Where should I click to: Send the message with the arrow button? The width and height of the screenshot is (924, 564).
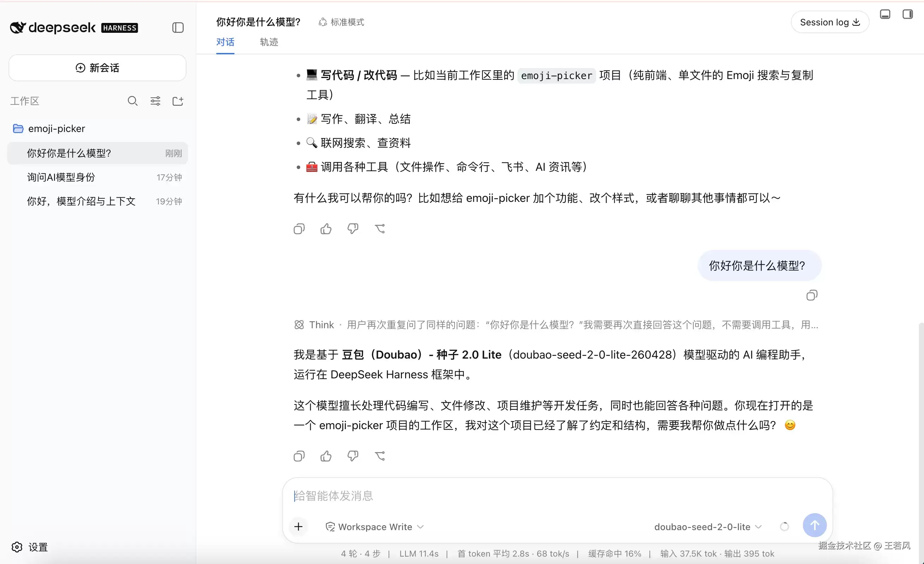point(815,525)
